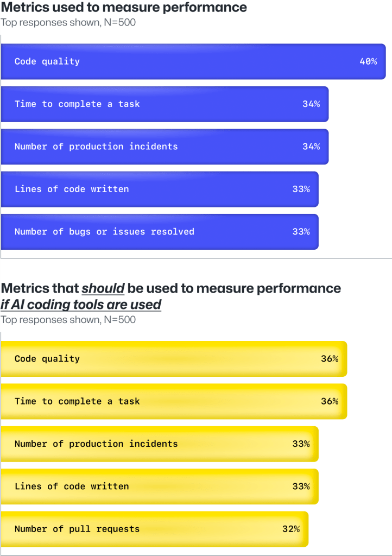Click the 36% value on the yellow Code quality bar
Viewport: 392px width, 556px height.
pos(329,359)
